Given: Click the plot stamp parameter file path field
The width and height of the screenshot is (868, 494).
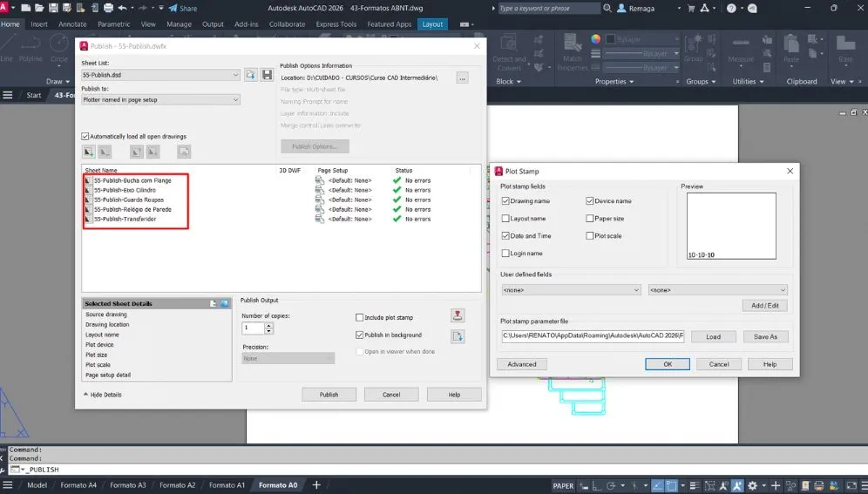Looking at the screenshot, I should pyautogui.click(x=593, y=336).
